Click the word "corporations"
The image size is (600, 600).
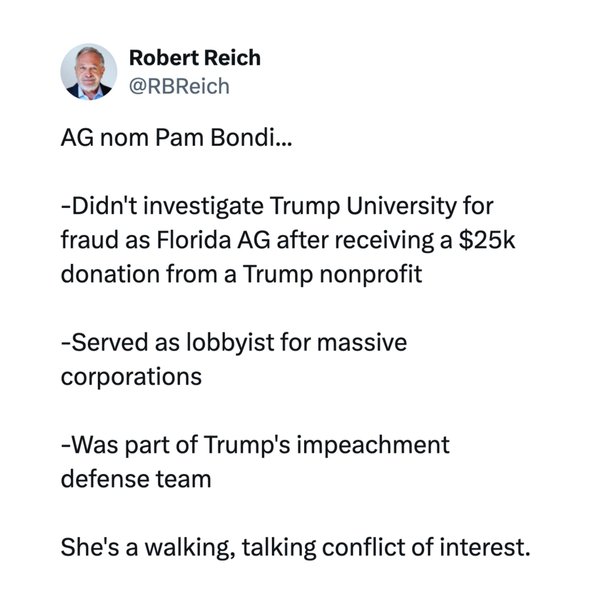pos(132,377)
